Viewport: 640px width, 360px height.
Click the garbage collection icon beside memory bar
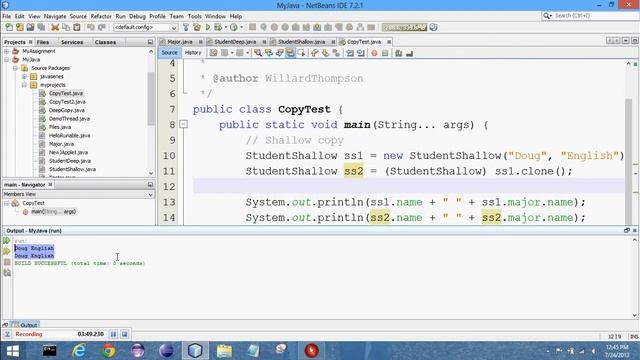433,27
